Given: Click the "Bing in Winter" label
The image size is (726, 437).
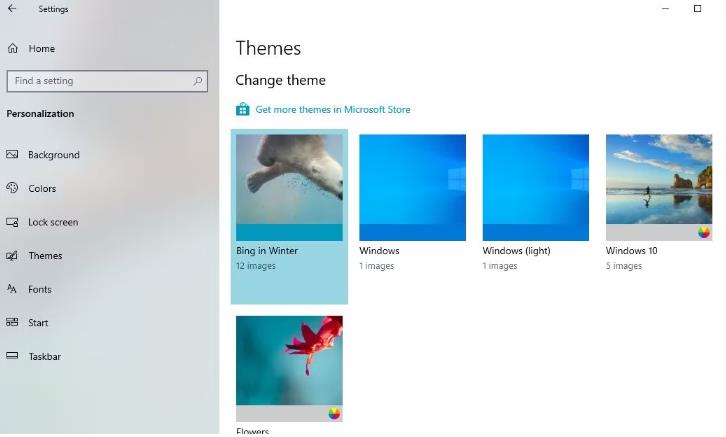Looking at the screenshot, I should [x=267, y=250].
